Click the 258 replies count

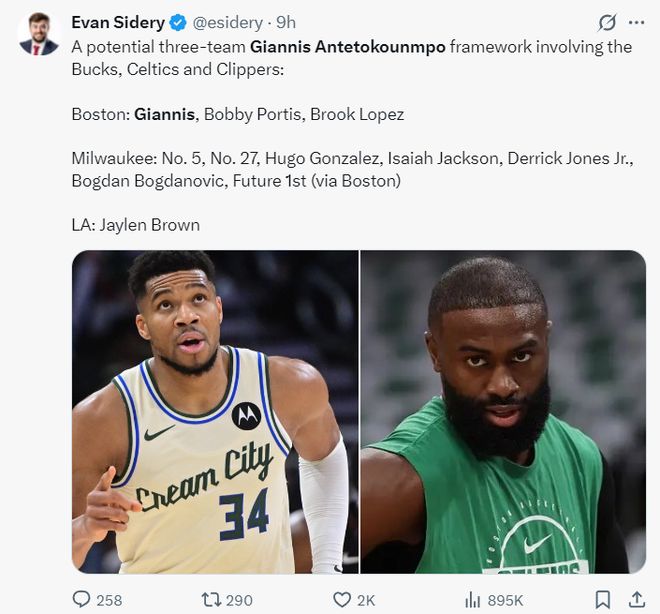pyautogui.click(x=109, y=600)
